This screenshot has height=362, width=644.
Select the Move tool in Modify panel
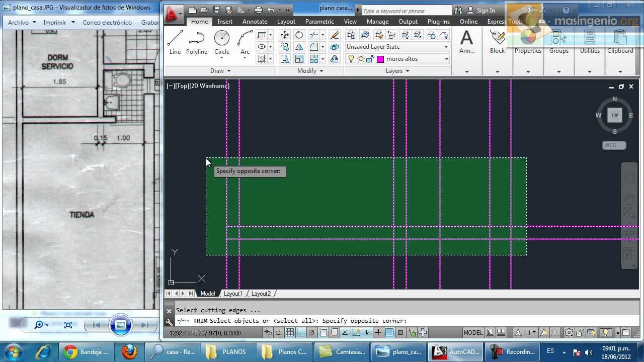pos(284,34)
